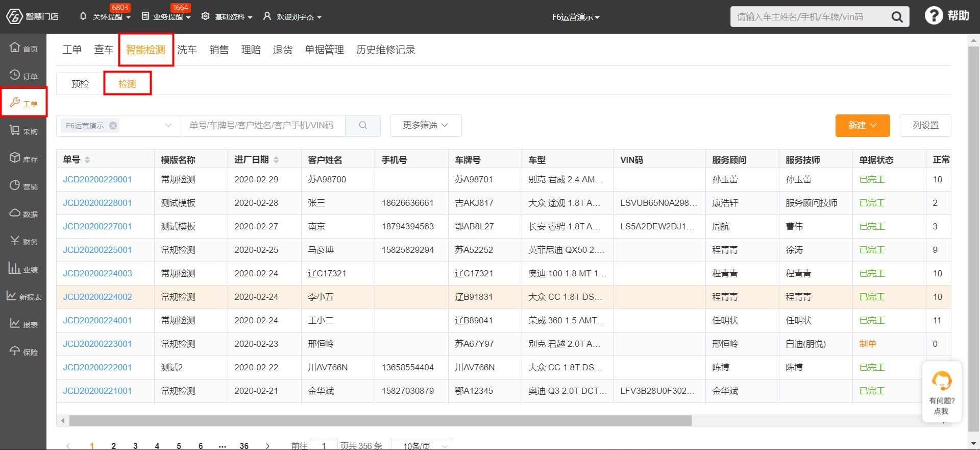Viewport: 980px width, 450px height.
Task: Open the F6运营演示 store switcher at top
Action: [576, 17]
